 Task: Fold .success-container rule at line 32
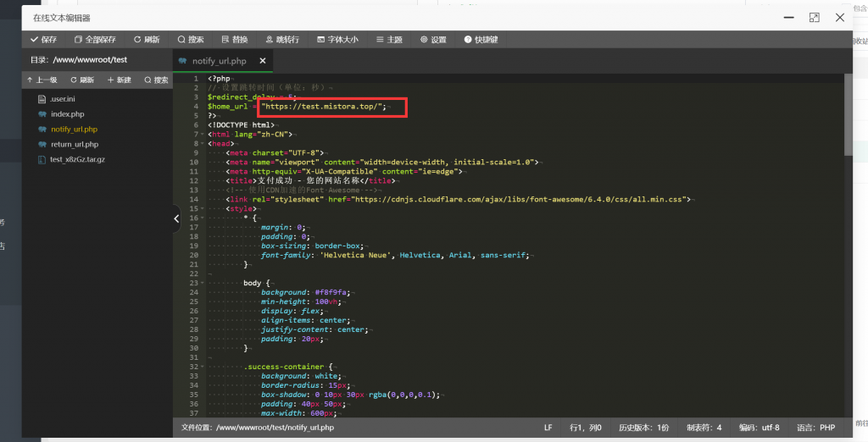pyautogui.click(x=202, y=367)
